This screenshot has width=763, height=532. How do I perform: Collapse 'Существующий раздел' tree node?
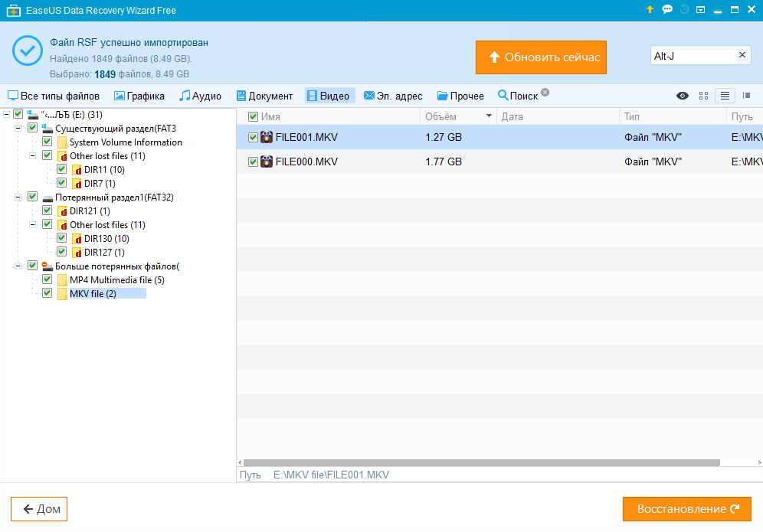pos(18,129)
